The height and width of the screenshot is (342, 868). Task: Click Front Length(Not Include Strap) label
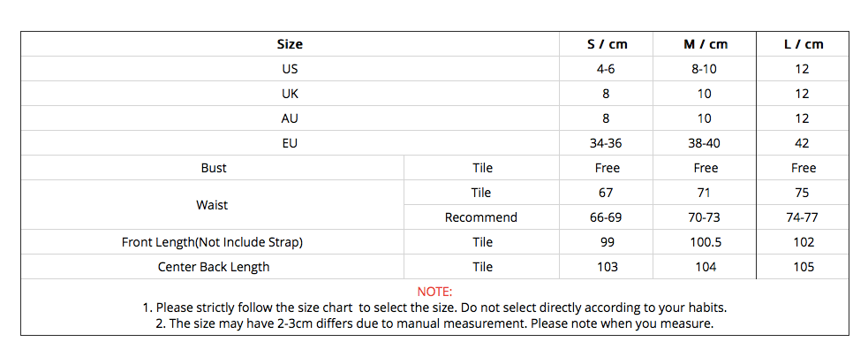(x=213, y=242)
